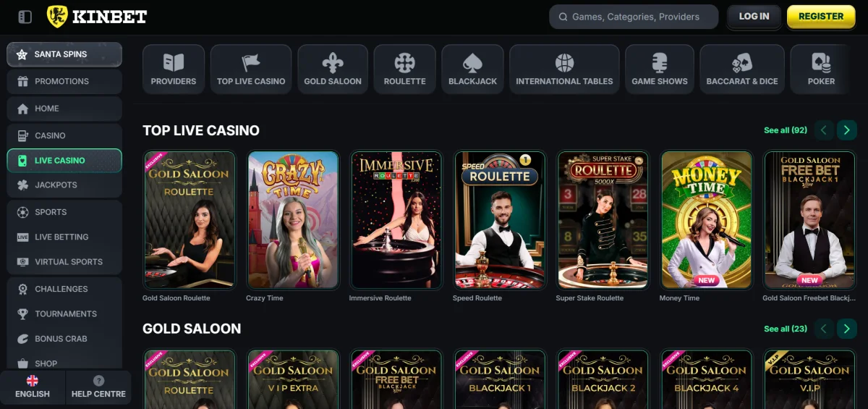Viewport: 868px width, 409px height.
Task: Open the Gold Saloon fleur-de-lis icon
Action: 333,62
